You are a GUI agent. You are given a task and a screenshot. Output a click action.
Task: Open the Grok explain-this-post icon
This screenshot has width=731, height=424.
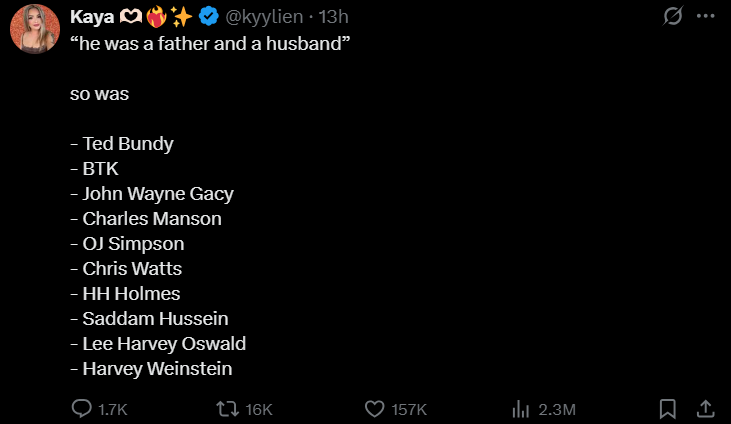673,16
